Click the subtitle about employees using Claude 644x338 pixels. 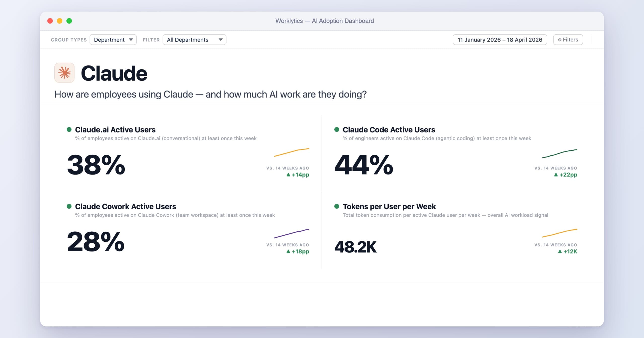pos(210,94)
